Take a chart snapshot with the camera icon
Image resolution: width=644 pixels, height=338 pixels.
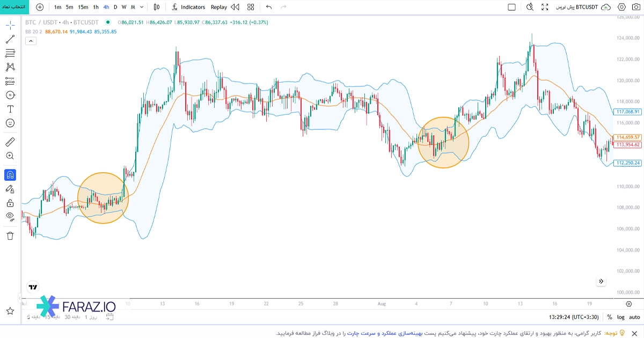click(x=636, y=7)
